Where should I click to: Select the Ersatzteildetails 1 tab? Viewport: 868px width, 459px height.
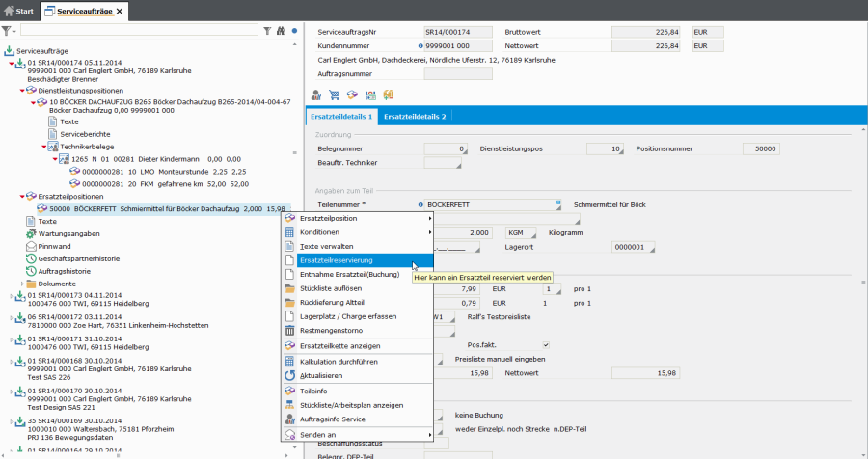click(341, 117)
